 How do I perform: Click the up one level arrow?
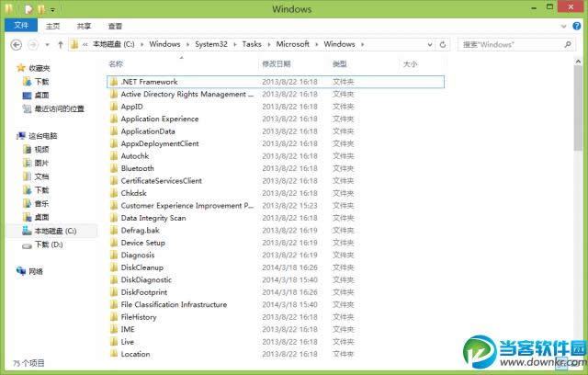(x=61, y=44)
